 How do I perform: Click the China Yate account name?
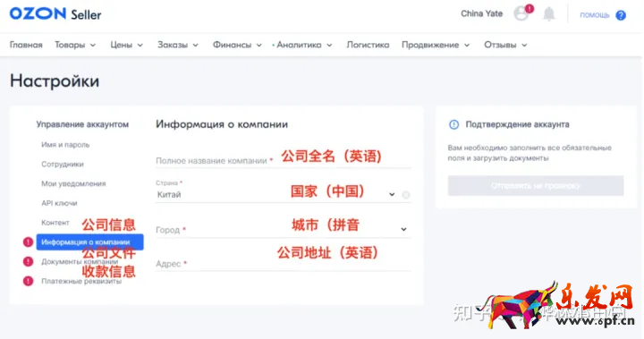(x=482, y=13)
